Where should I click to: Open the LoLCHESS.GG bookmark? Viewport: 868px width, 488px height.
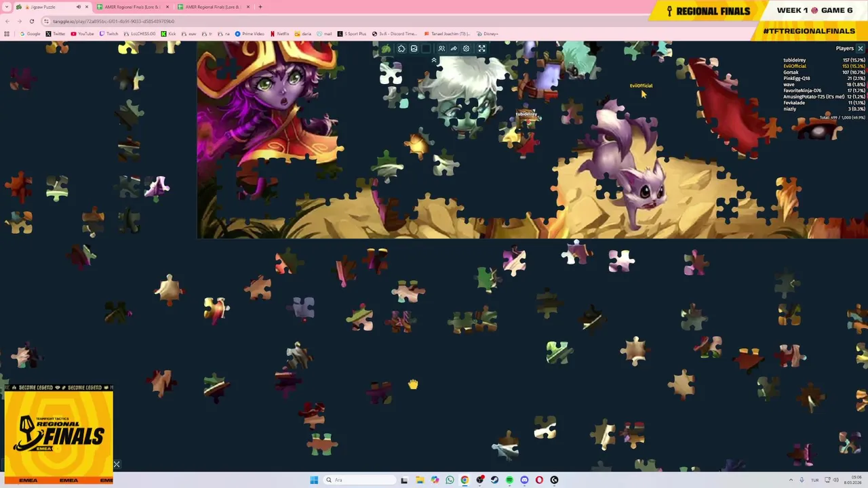[140, 34]
